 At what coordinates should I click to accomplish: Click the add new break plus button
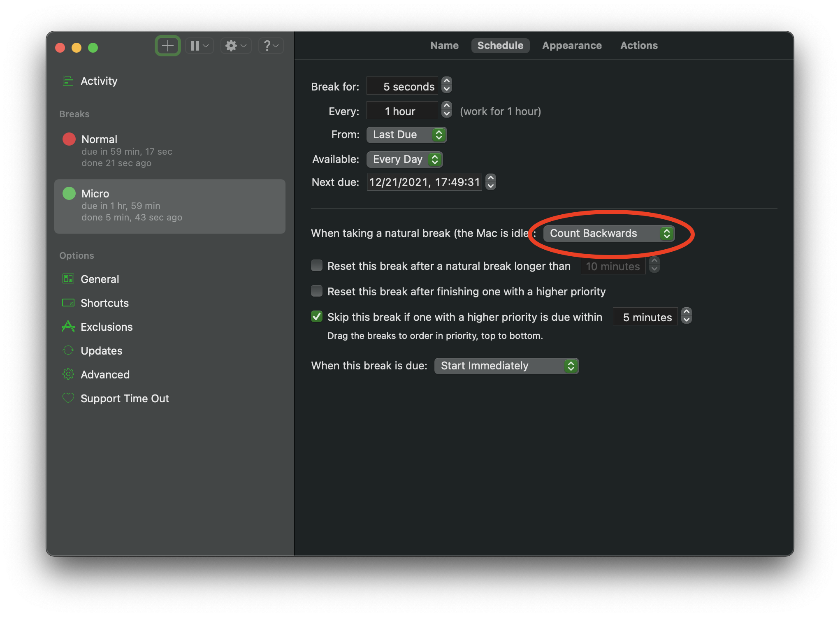coord(167,46)
